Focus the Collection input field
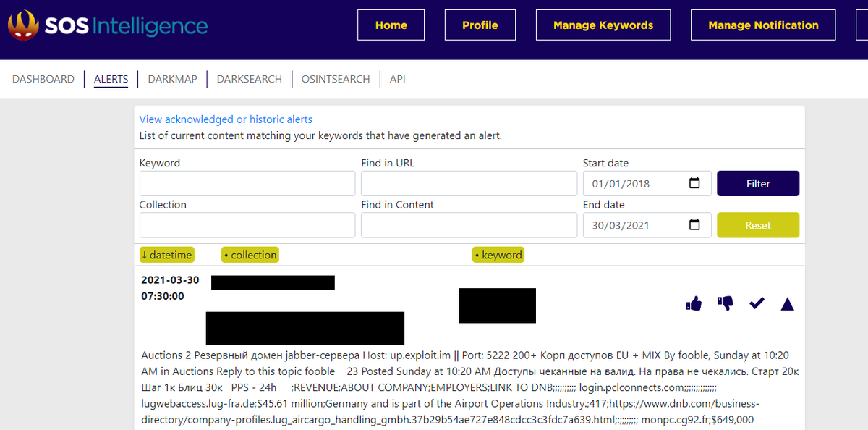 [247, 225]
